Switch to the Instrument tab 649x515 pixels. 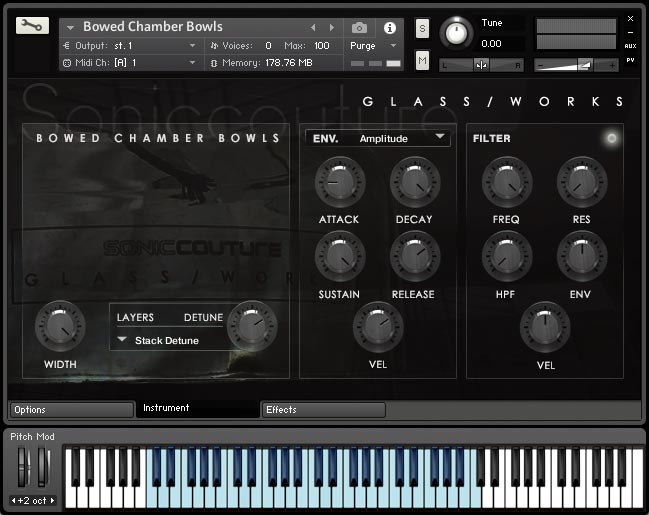pyautogui.click(x=197, y=408)
